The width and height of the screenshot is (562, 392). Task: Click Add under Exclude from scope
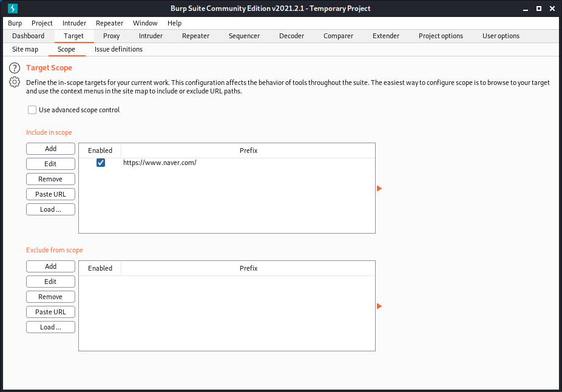(50, 266)
